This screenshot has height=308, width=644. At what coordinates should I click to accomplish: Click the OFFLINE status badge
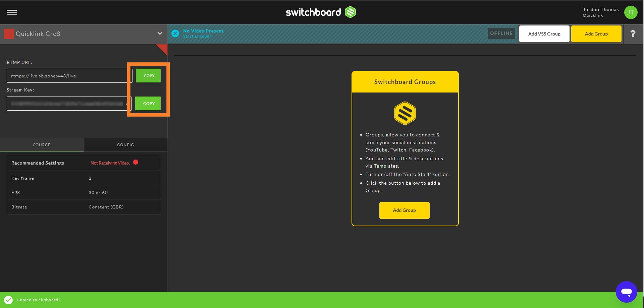point(501,33)
